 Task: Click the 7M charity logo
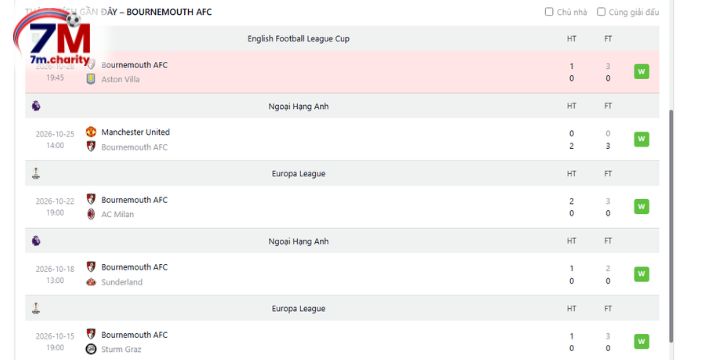[x=52, y=38]
